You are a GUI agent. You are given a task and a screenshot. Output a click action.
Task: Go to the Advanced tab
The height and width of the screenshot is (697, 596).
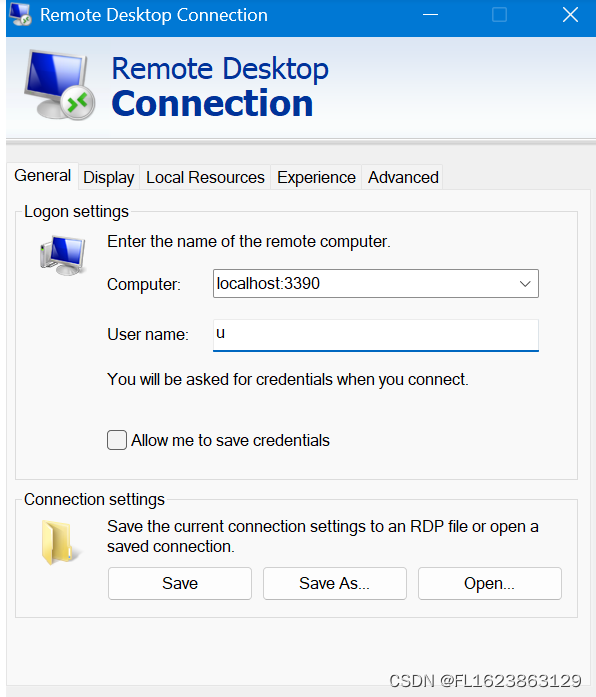[x=403, y=177]
